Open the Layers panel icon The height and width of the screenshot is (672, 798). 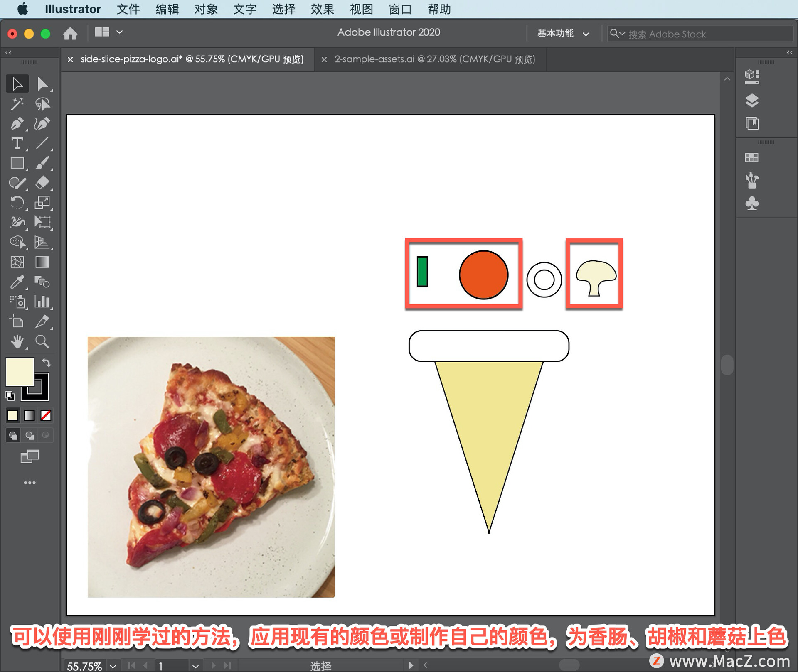[751, 101]
